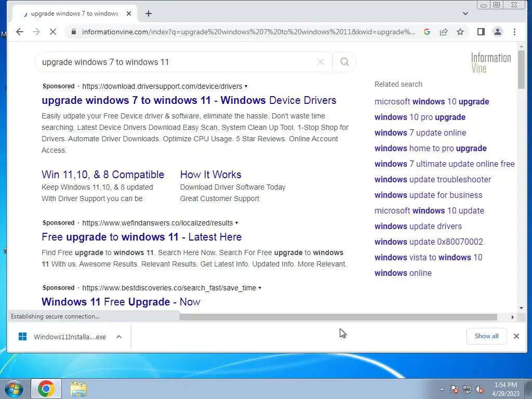Open the tab search dropdown
The height and width of the screenshot is (399, 532).
click(x=465, y=14)
